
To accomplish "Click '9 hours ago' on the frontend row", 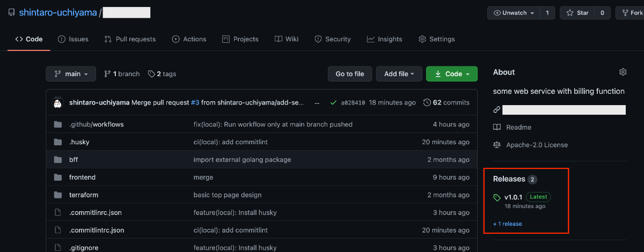I will (451, 177).
